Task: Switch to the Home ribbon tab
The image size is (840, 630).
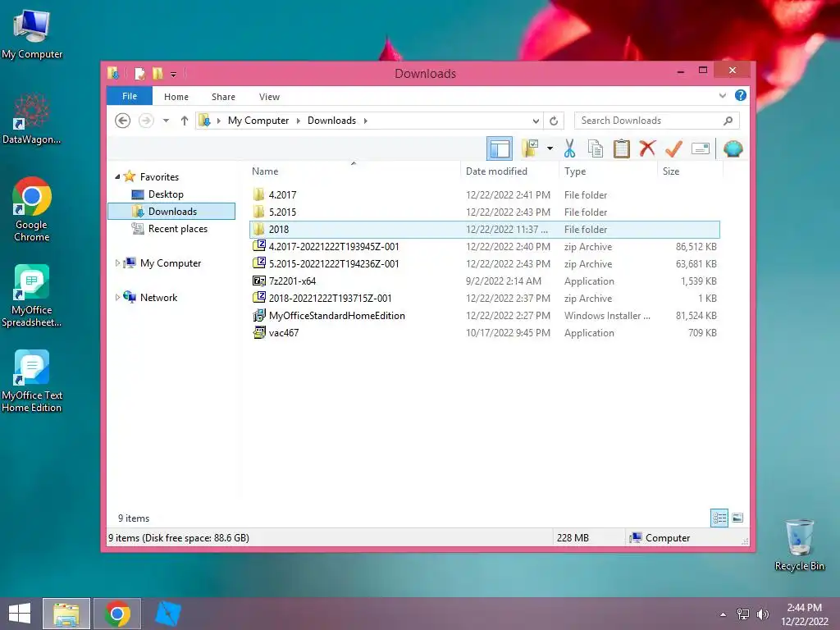Action: pyautogui.click(x=176, y=97)
